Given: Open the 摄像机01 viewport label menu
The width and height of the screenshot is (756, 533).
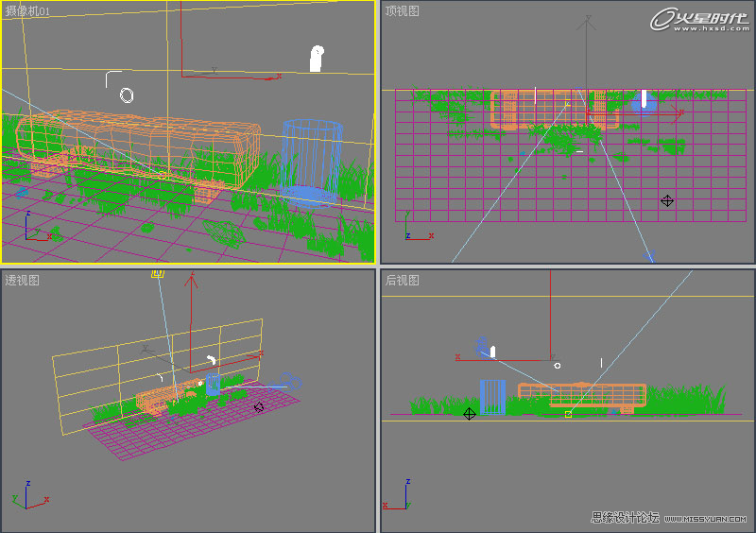Looking at the screenshot, I should coord(27,11).
